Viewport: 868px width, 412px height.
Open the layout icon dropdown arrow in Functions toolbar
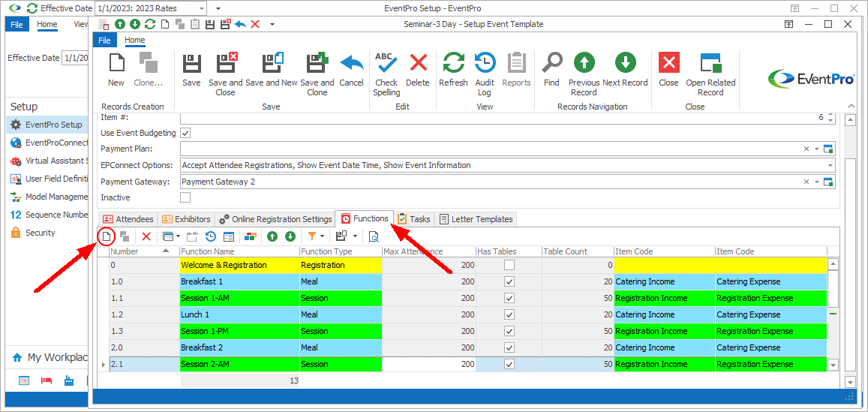354,236
